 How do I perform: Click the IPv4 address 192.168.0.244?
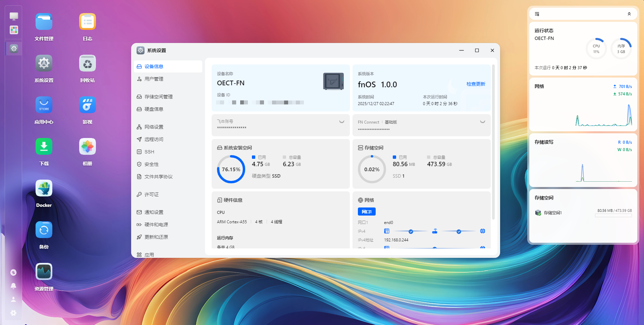(x=396, y=240)
